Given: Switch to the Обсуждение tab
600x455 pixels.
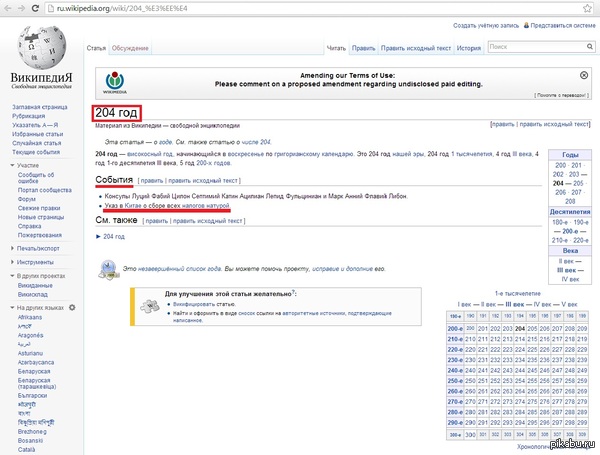Looking at the screenshot, I should pos(130,48).
